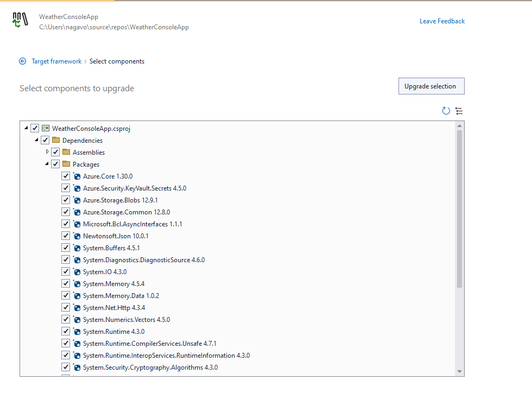Select System.Runtime.CompilerServices.Unsafe 4.7.1 row text
532x418 pixels.
pyautogui.click(x=150, y=344)
